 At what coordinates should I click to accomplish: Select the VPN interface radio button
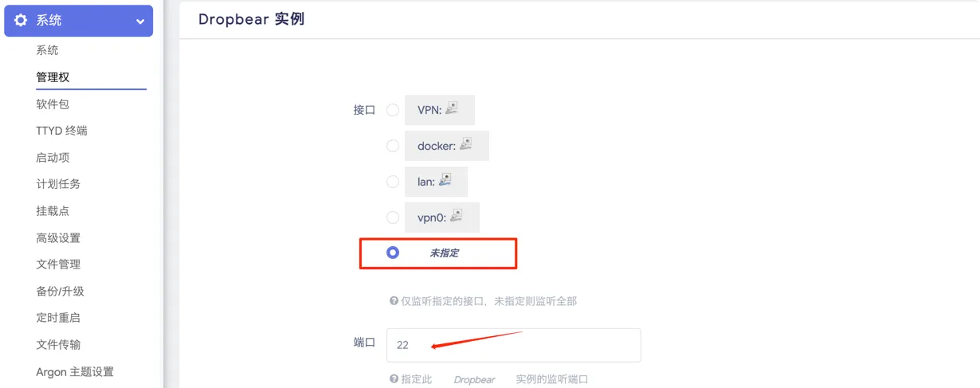click(x=393, y=110)
